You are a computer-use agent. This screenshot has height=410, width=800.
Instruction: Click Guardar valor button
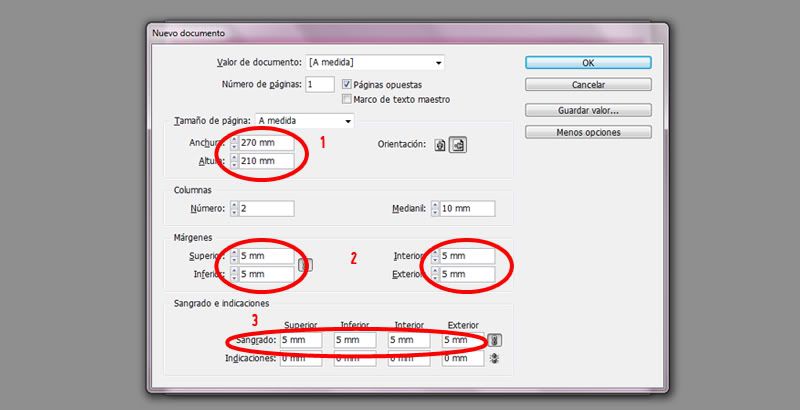(588, 110)
